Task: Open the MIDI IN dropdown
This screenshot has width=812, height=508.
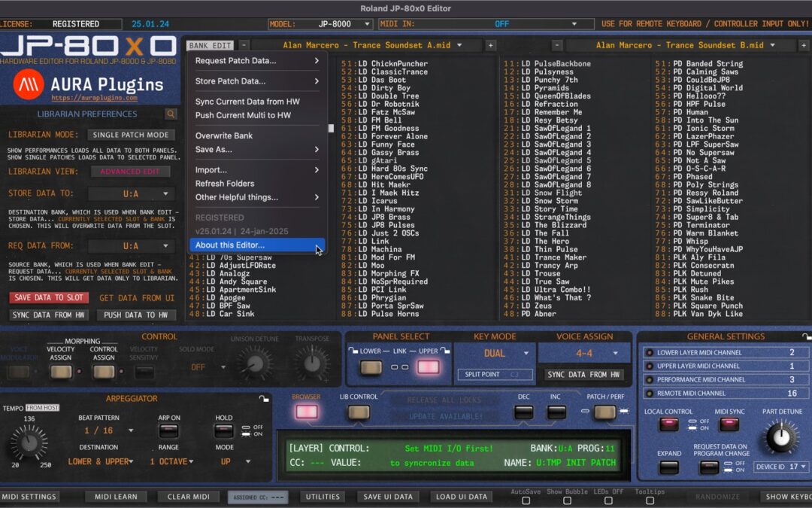Action: click(x=526, y=23)
